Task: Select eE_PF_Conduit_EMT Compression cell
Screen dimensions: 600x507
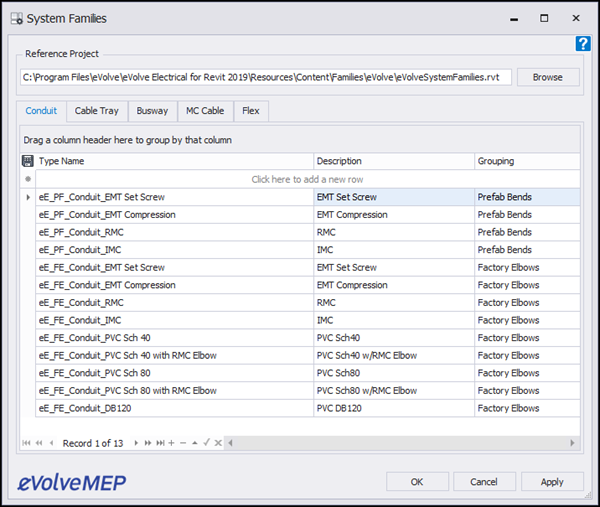Action: pyautogui.click(x=174, y=215)
